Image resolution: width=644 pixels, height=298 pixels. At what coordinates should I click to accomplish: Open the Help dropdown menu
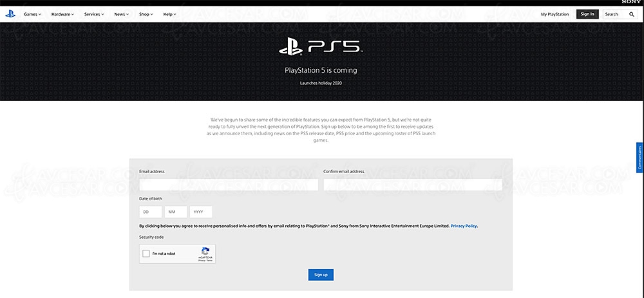click(169, 14)
